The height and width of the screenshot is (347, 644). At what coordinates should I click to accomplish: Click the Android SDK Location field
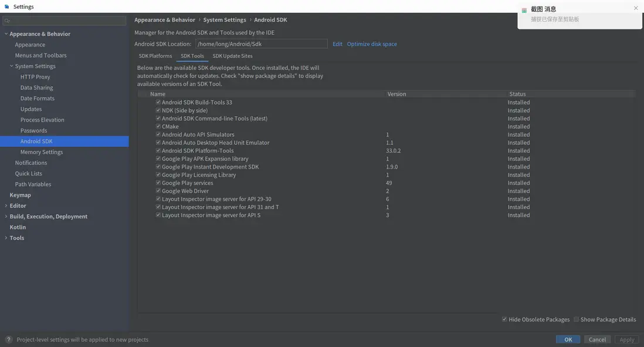[261, 44]
